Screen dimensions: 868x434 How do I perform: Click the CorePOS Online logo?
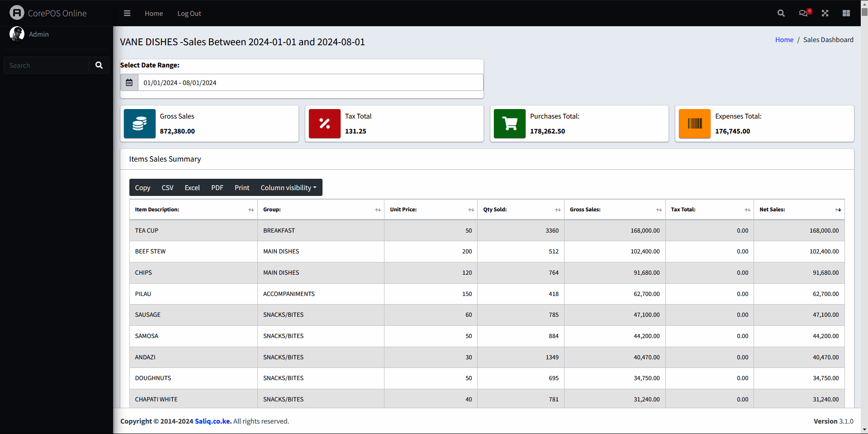tap(48, 13)
